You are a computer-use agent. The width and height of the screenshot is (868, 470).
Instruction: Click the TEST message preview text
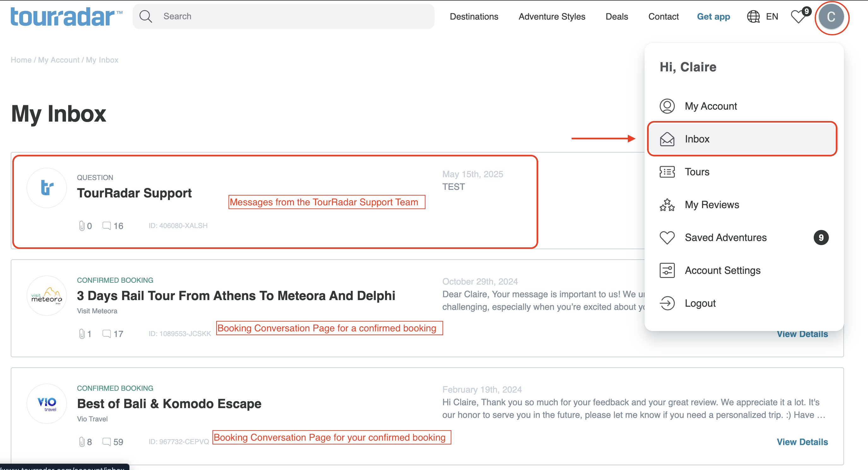point(454,186)
